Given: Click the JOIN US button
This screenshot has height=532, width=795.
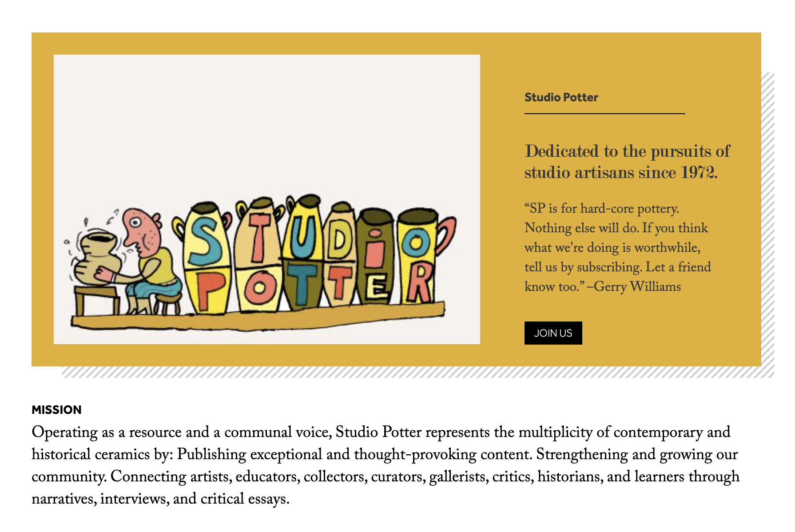Looking at the screenshot, I should click(x=553, y=333).
